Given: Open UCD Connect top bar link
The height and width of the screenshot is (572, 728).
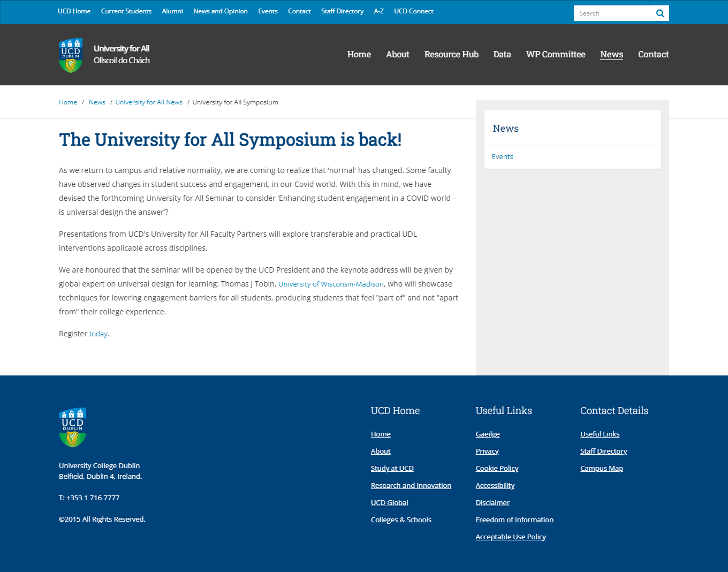Looking at the screenshot, I should (x=413, y=11).
